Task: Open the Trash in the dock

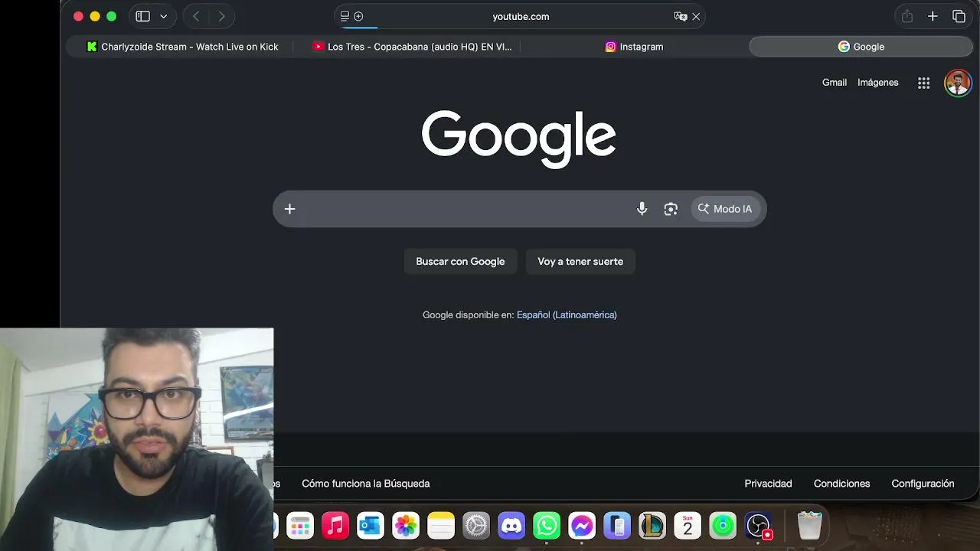Action: click(x=809, y=526)
